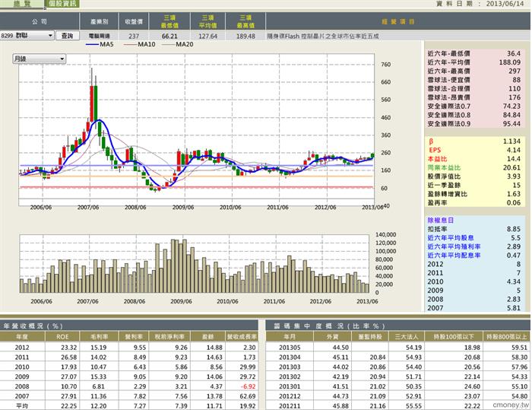Click 2012 ROE value 23.32
This screenshot has height=410, width=532.
pyautogui.click(x=69, y=348)
